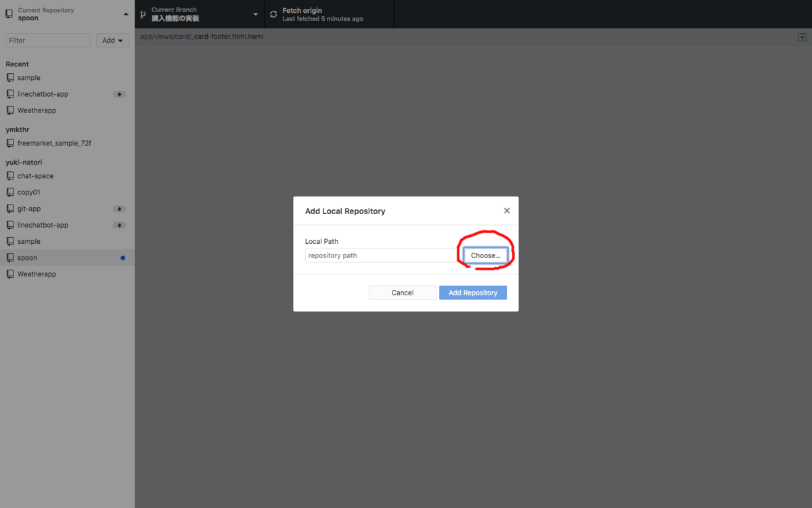Click Fetch origin button

329,14
